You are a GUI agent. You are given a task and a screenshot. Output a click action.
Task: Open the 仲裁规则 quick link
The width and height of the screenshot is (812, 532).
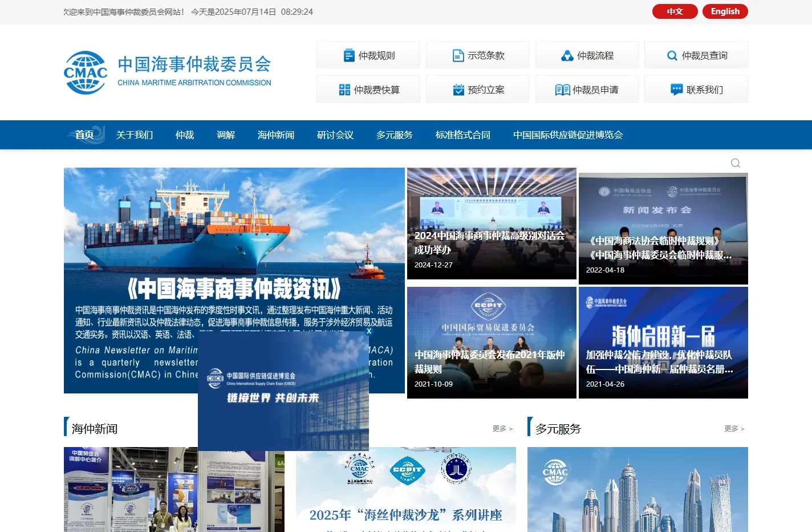pos(368,55)
